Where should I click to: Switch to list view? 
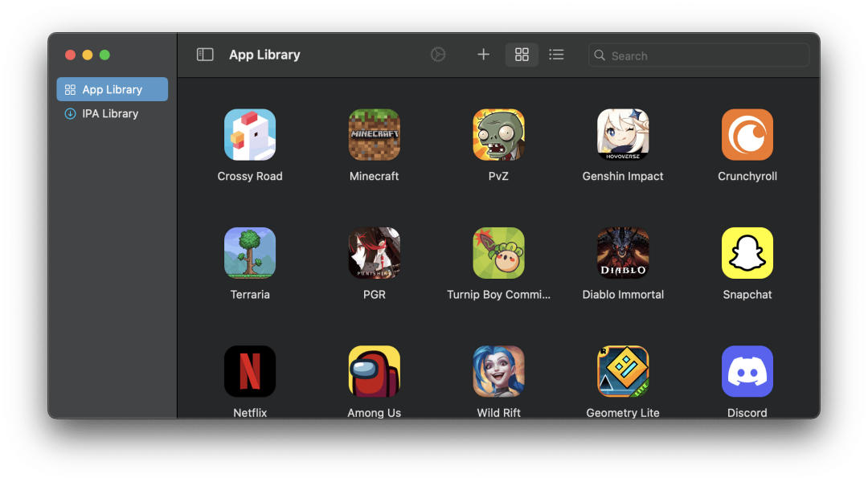point(557,55)
